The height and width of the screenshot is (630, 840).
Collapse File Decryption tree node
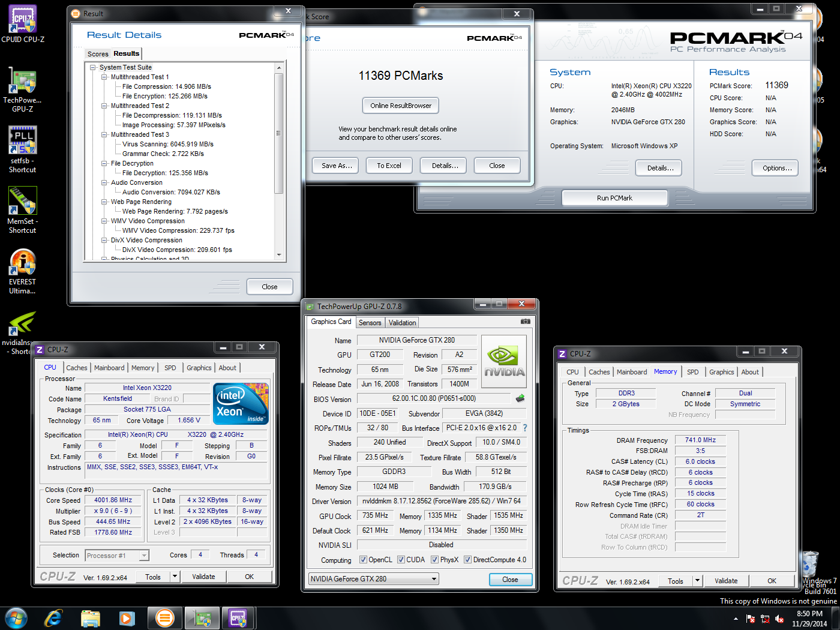(104, 163)
